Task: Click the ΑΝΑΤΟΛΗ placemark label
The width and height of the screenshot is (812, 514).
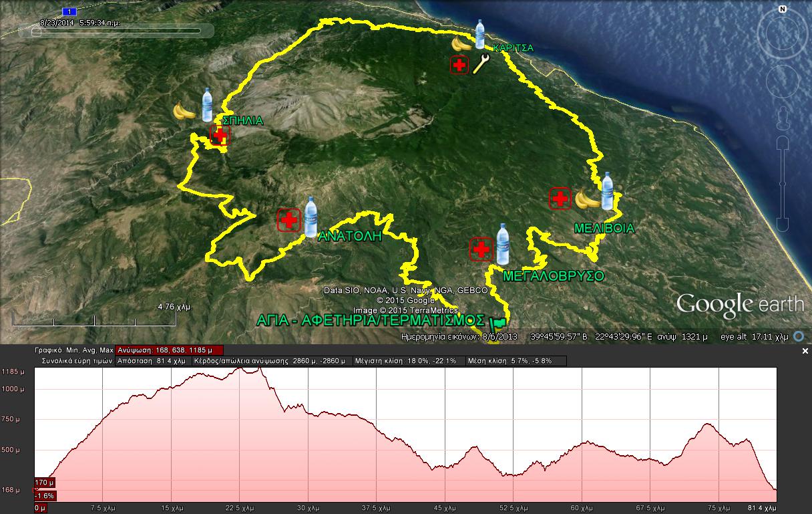Action: [349, 236]
